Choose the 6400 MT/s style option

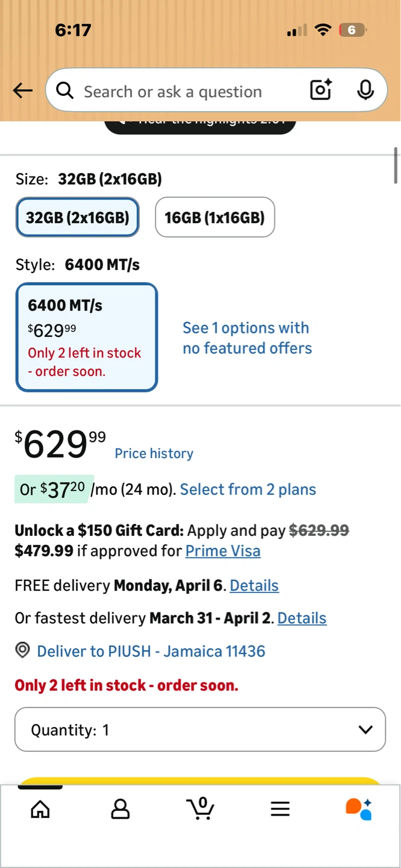[x=87, y=337]
